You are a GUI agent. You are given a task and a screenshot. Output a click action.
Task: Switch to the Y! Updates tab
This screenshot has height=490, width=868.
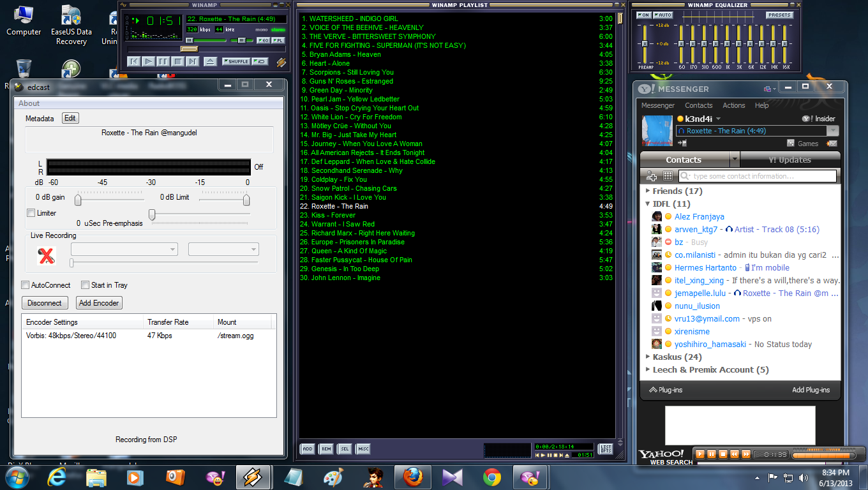coord(789,160)
